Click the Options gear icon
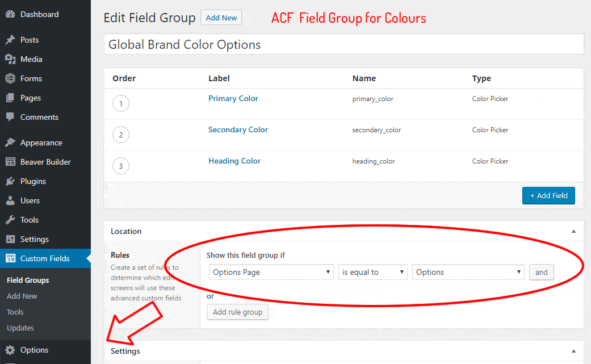The image size is (591, 364). pyautogui.click(x=10, y=350)
